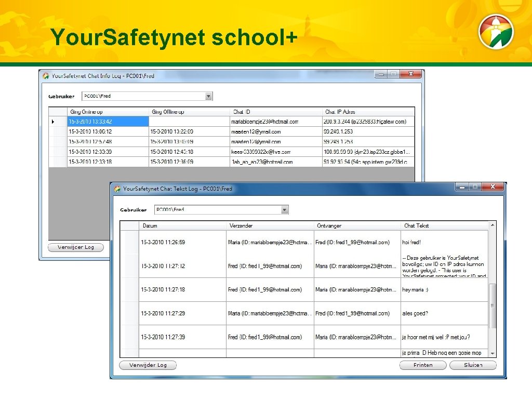Open Gebruiker dropdown in Chat Info Log
Image resolution: width=532 pixels, height=399 pixels.
point(208,96)
